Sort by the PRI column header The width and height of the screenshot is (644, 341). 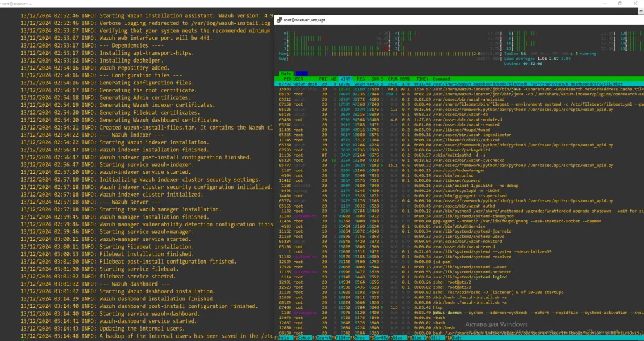coord(323,79)
